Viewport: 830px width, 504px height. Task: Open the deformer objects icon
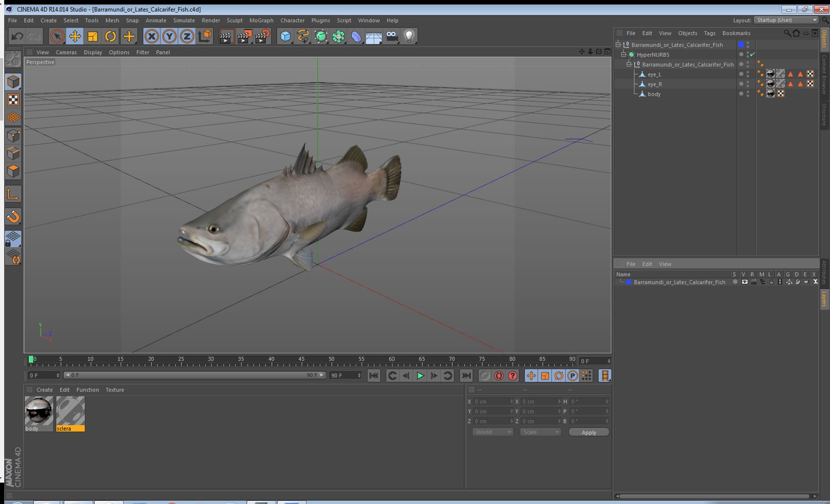coord(356,36)
